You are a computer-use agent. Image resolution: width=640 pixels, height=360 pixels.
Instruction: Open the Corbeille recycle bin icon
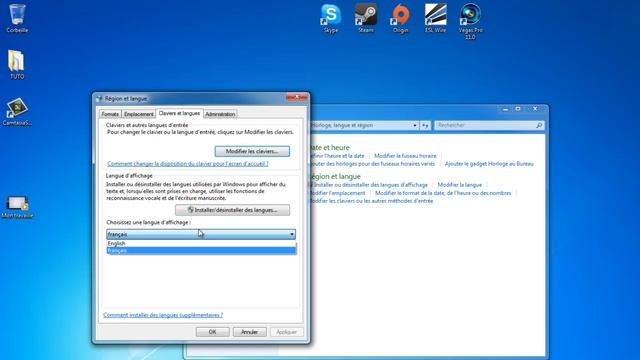(x=17, y=18)
